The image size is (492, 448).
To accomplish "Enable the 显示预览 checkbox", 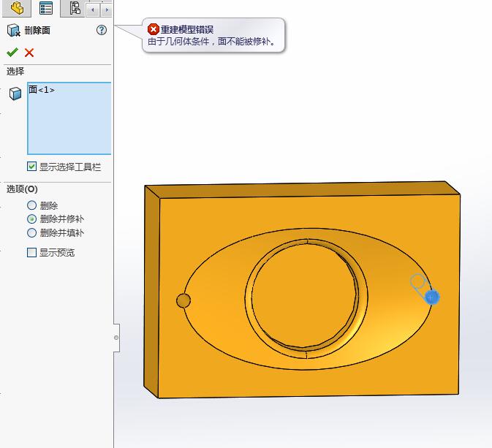I will tap(31, 252).
